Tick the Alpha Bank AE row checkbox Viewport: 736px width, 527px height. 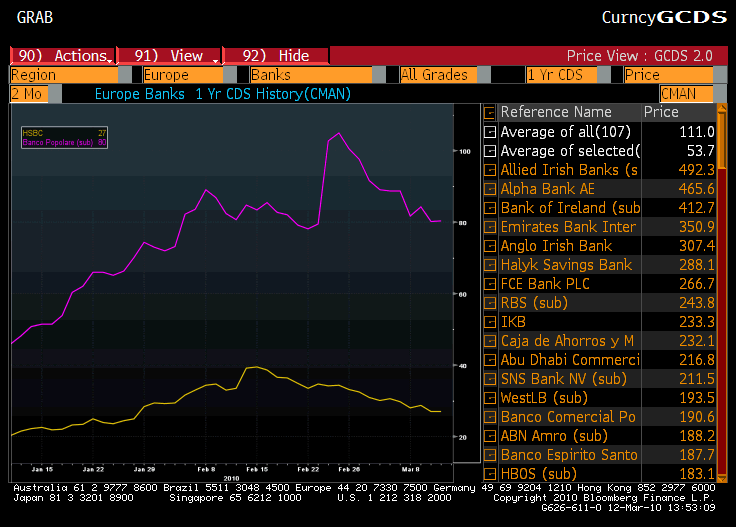pyautogui.click(x=490, y=189)
